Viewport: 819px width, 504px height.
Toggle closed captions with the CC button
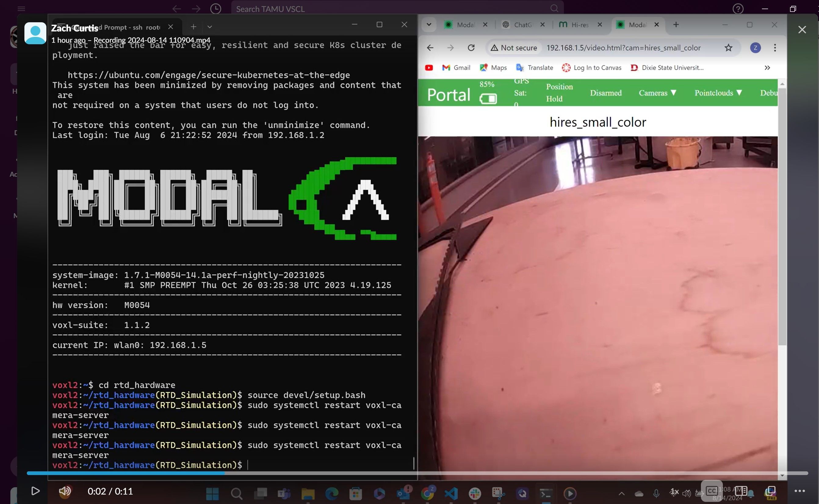(712, 491)
